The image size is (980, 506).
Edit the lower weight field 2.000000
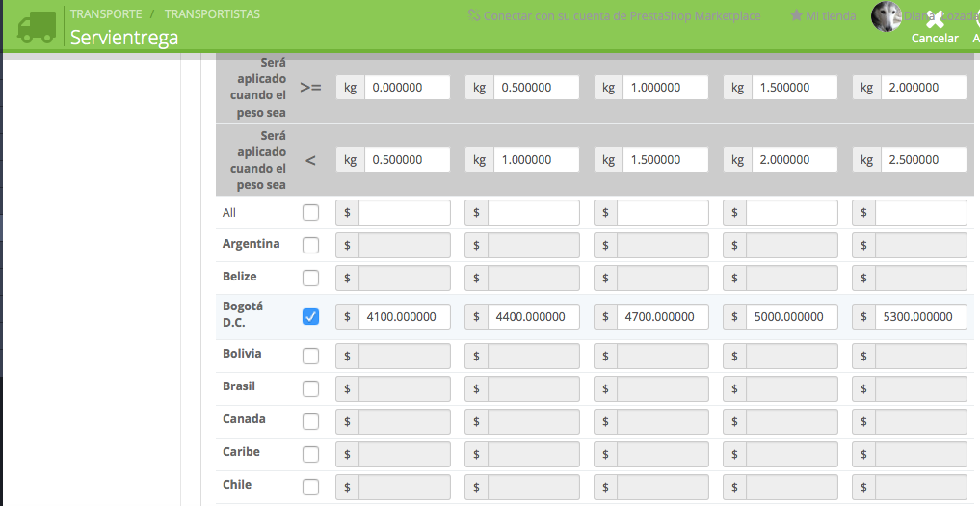click(924, 87)
